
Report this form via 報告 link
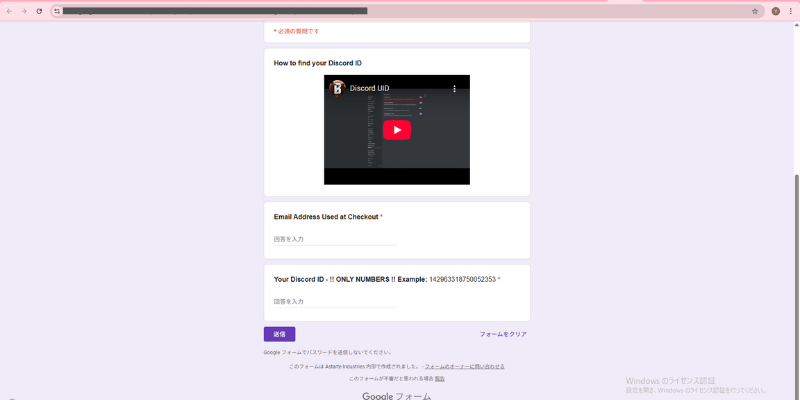(440, 379)
